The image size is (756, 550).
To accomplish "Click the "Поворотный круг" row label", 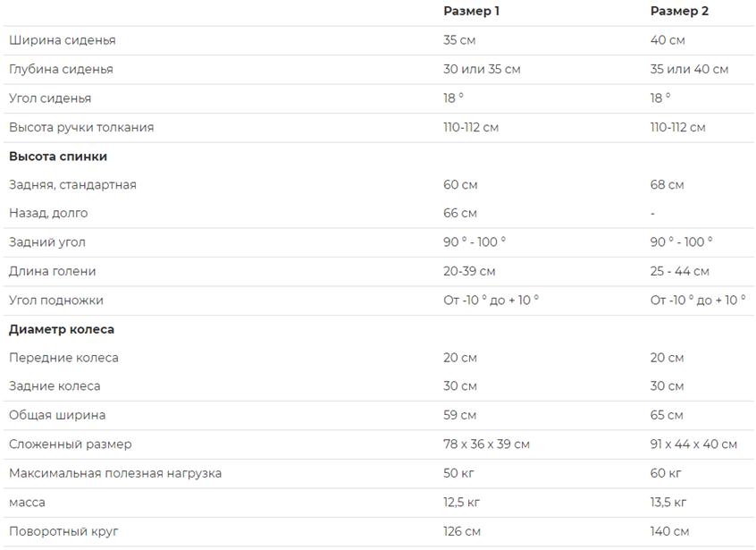I will [63, 531].
